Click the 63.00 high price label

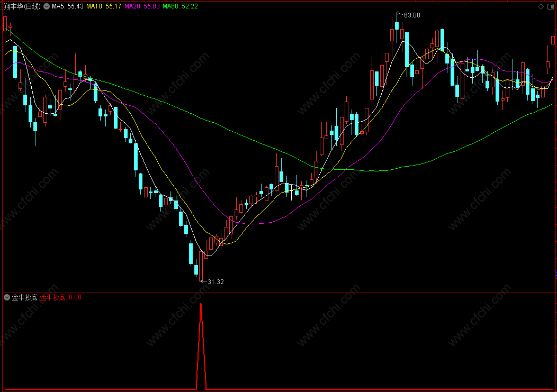(412, 15)
